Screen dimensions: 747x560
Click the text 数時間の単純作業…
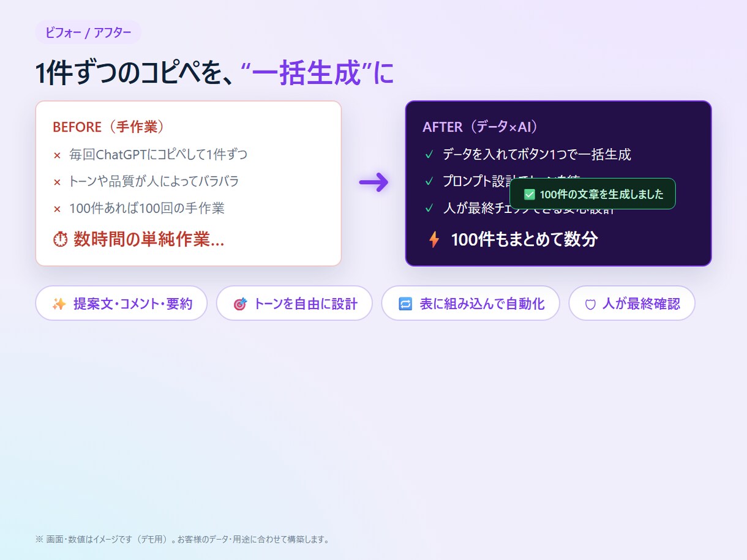149,239
